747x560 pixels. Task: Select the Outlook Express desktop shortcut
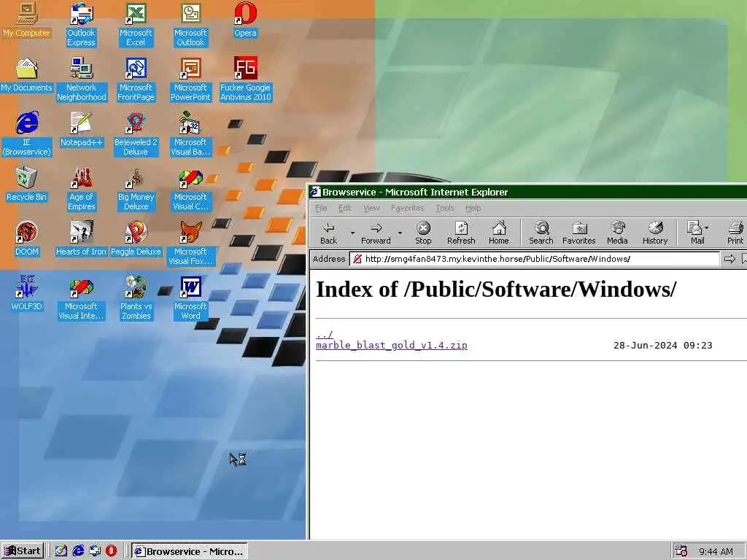tap(81, 25)
